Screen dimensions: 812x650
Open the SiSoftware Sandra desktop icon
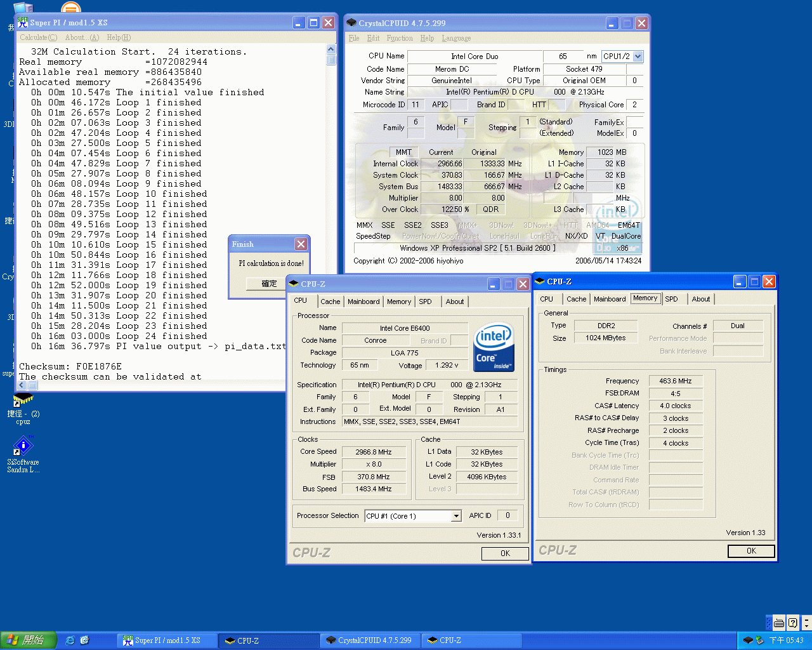(23, 454)
